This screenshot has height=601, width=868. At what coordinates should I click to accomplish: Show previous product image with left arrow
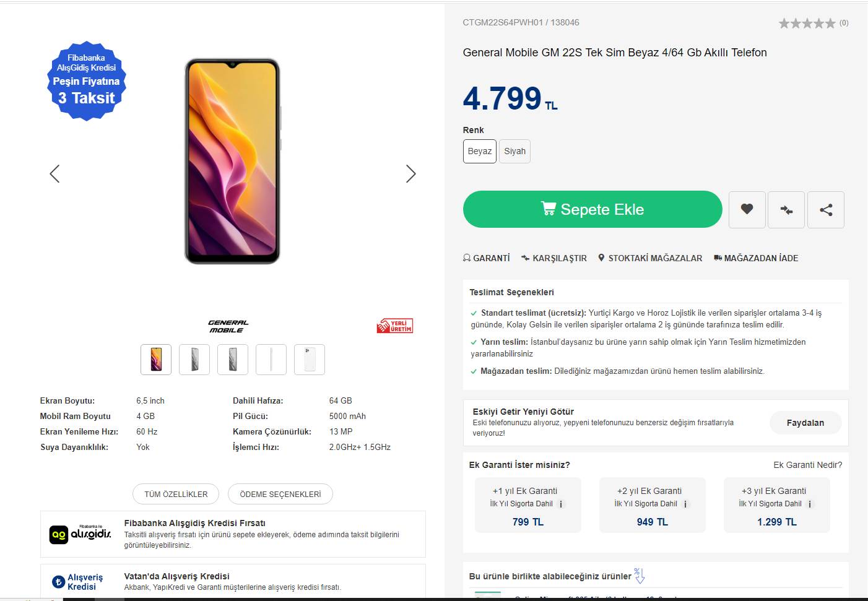[x=54, y=174]
